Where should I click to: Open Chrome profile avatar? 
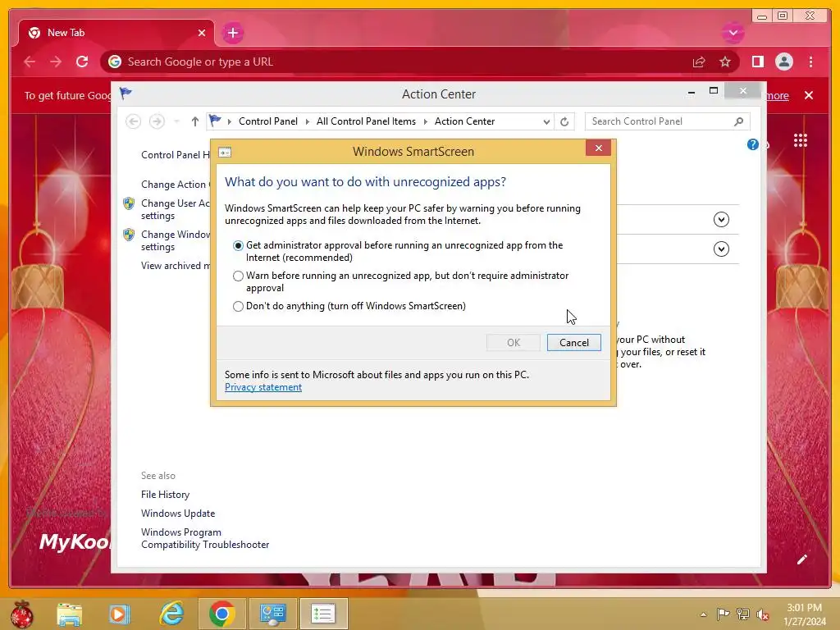783,62
